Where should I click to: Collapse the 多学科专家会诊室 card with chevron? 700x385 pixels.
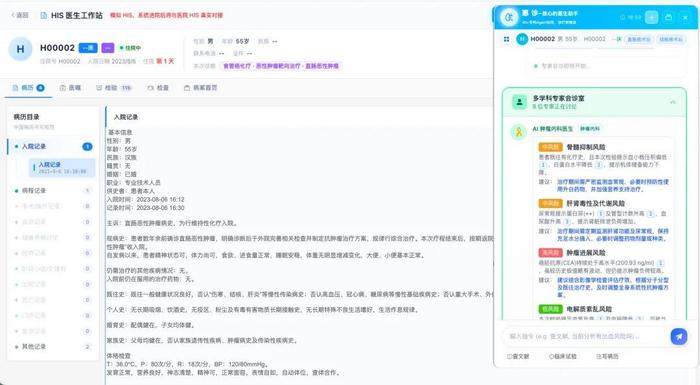[x=673, y=102]
